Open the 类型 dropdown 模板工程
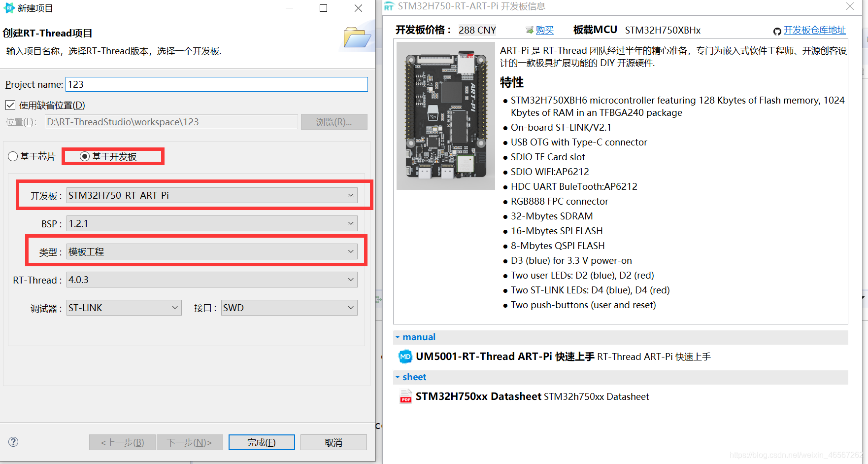868x464 pixels. point(212,251)
